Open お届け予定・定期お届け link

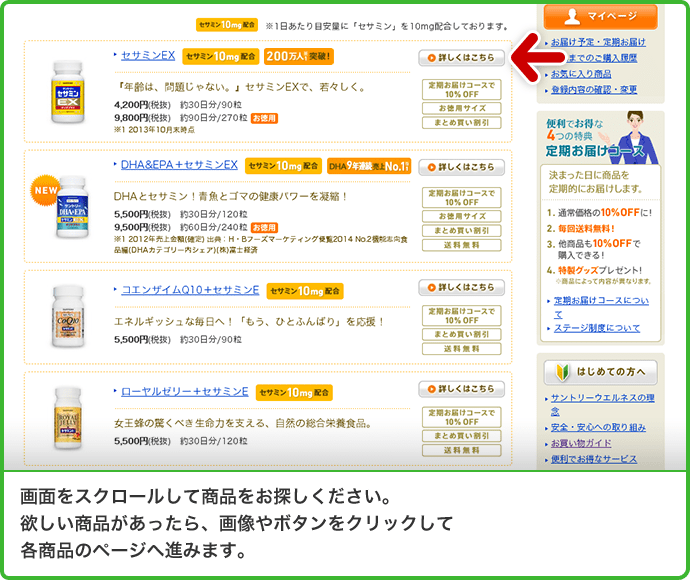[598, 42]
